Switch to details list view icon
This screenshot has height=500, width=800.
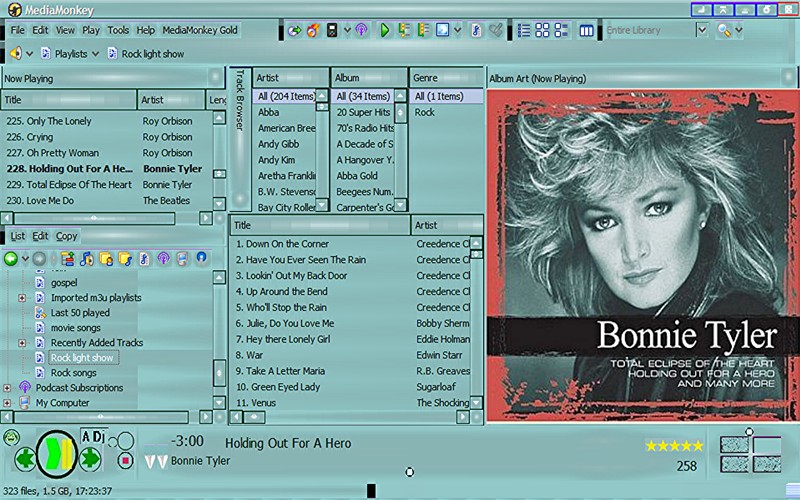523,31
